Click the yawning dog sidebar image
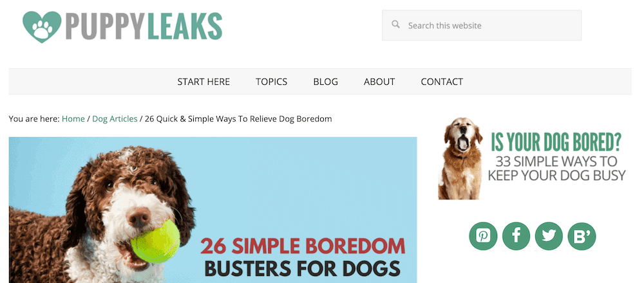This screenshot has width=644, height=283. (460, 158)
